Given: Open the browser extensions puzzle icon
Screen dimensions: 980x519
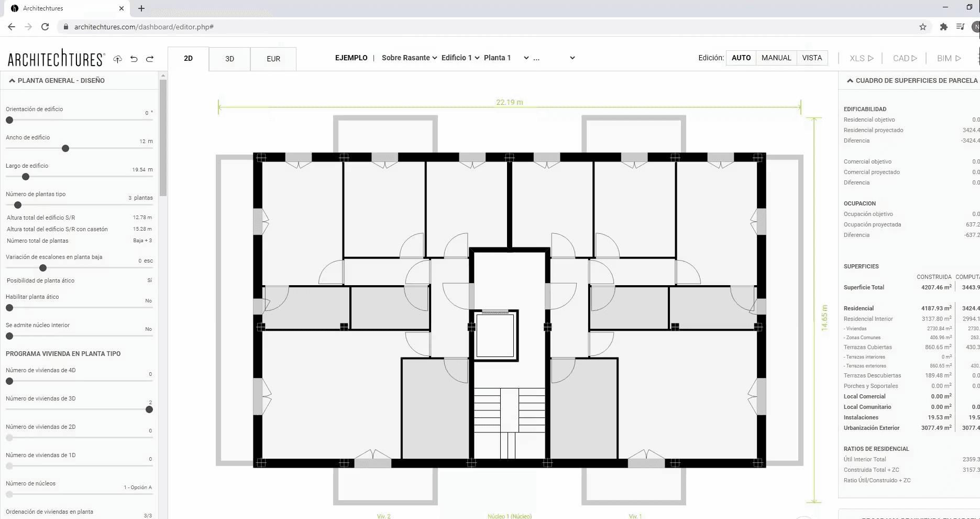Looking at the screenshot, I should point(944,27).
